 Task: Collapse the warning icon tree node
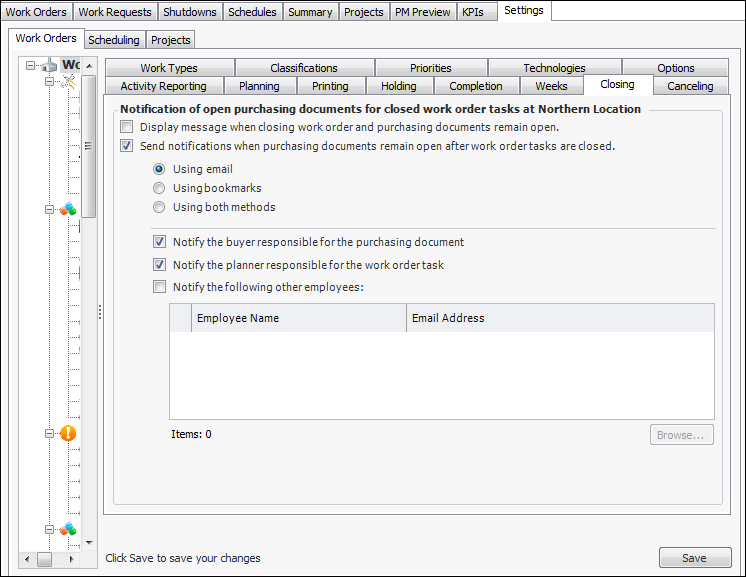pyautogui.click(x=50, y=434)
